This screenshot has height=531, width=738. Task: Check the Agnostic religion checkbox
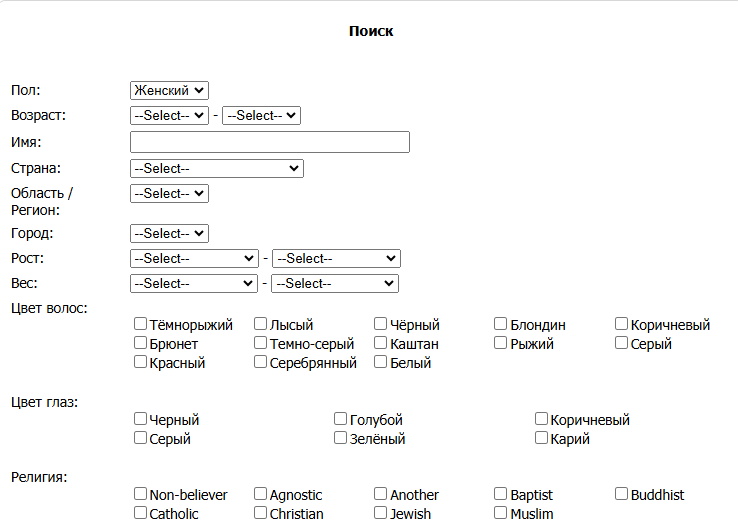[x=261, y=494]
